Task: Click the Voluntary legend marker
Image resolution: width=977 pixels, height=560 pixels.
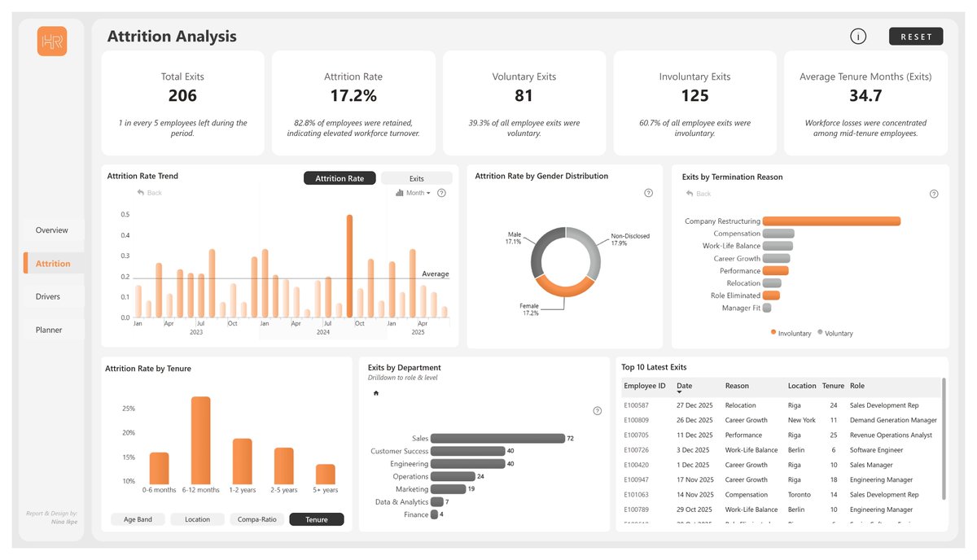Action: pyautogui.click(x=820, y=332)
